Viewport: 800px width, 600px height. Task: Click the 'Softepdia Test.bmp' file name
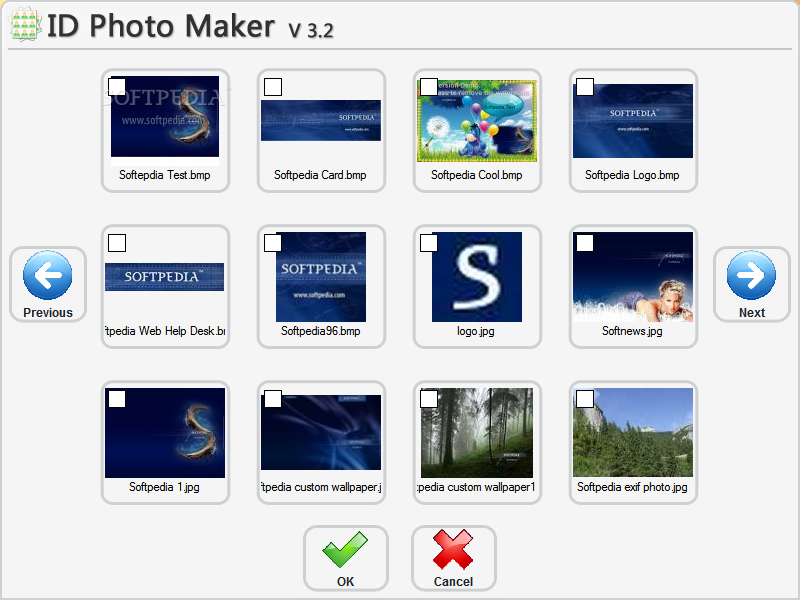(x=165, y=175)
